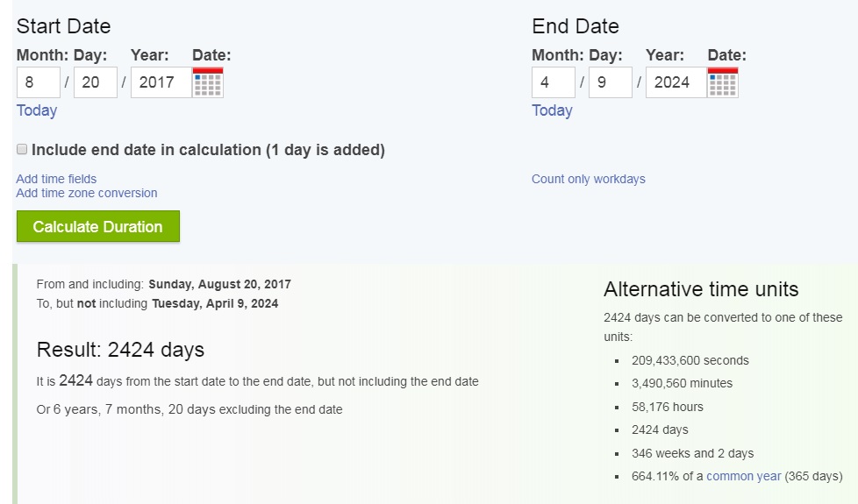Open the End Date calendar picker
Viewport: 858px width, 504px height.
(x=723, y=82)
